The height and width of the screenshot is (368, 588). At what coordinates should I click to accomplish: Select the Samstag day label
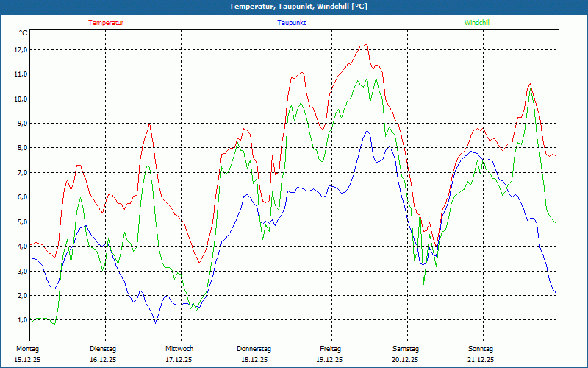point(406,348)
